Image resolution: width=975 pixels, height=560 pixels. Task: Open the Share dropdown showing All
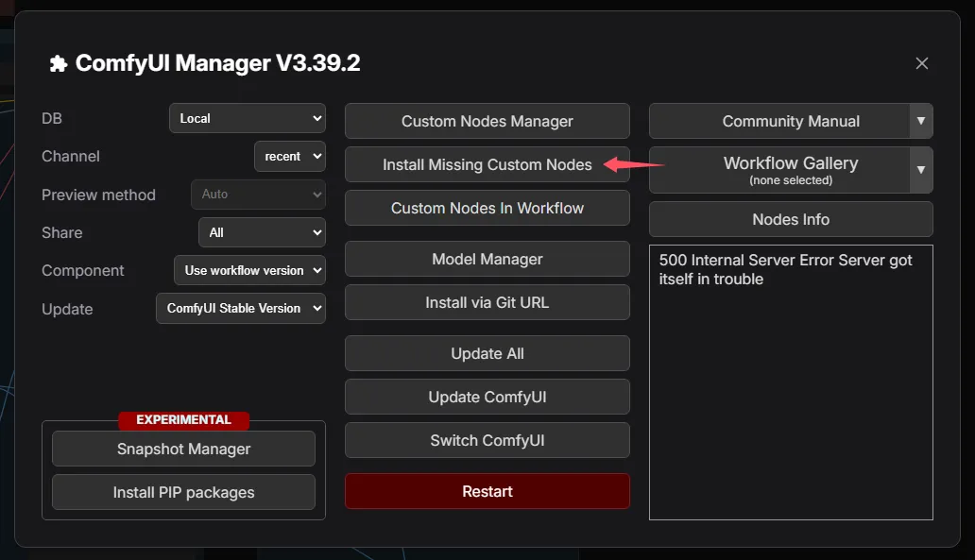click(262, 232)
